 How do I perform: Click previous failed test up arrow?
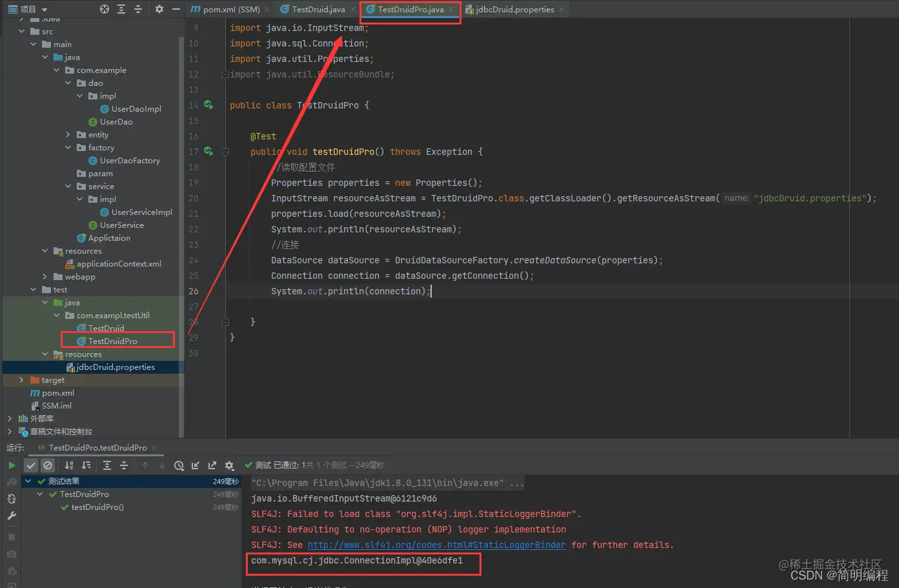pyautogui.click(x=145, y=465)
